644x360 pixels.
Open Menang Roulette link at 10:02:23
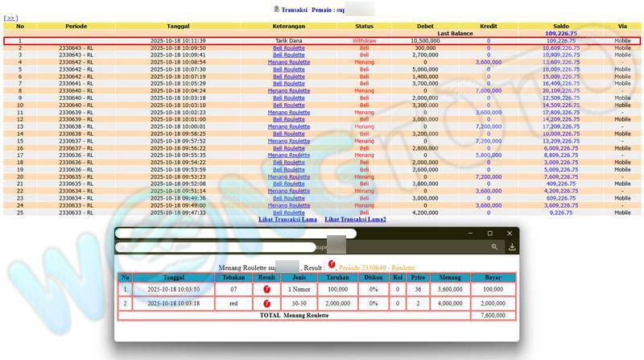pyautogui.click(x=289, y=112)
